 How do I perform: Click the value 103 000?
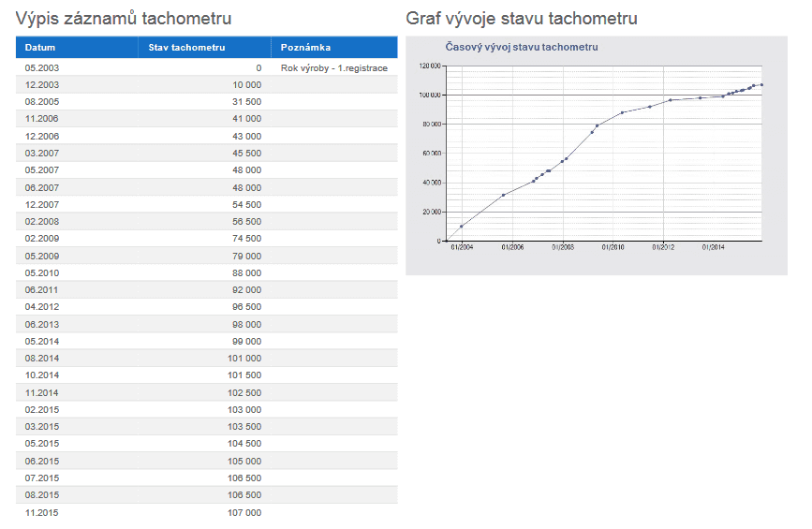[x=244, y=410]
